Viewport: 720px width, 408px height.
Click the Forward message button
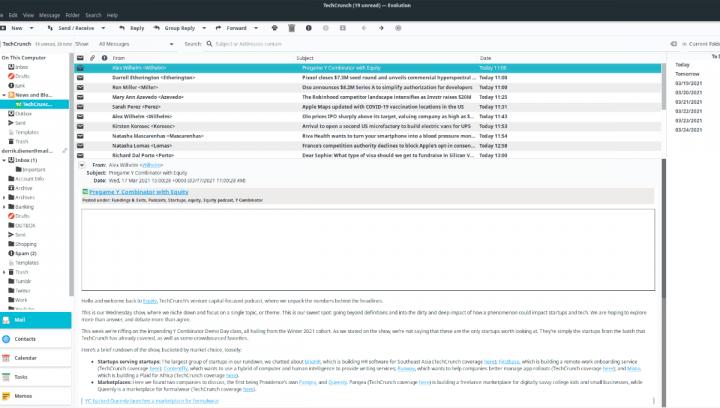[x=232, y=28]
